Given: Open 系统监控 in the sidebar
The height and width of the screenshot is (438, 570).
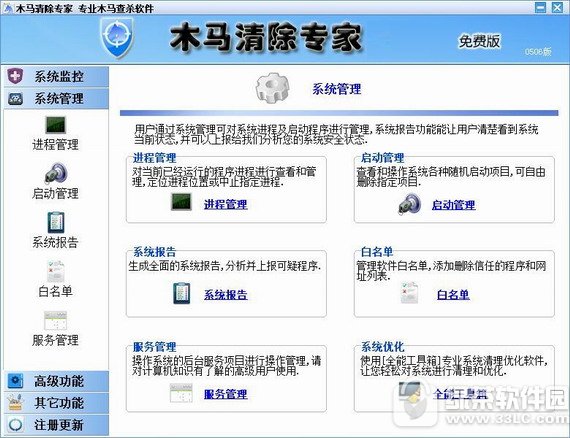Looking at the screenshot, I should pyautogui.click(x=56, y=77).
